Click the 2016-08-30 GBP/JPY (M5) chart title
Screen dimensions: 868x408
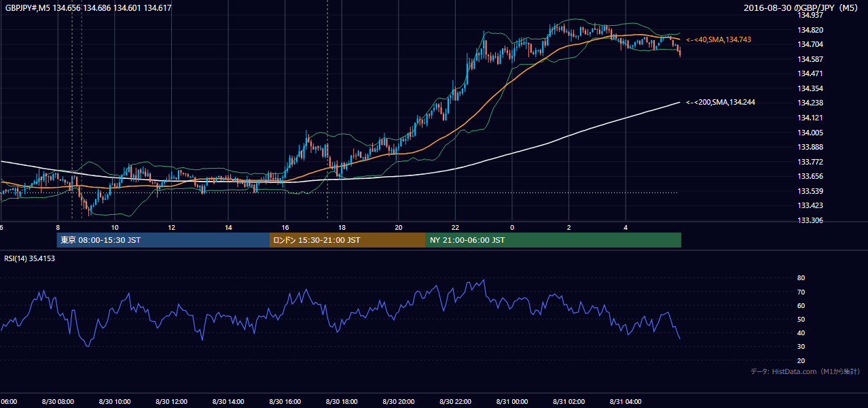[x=801, y=7]
